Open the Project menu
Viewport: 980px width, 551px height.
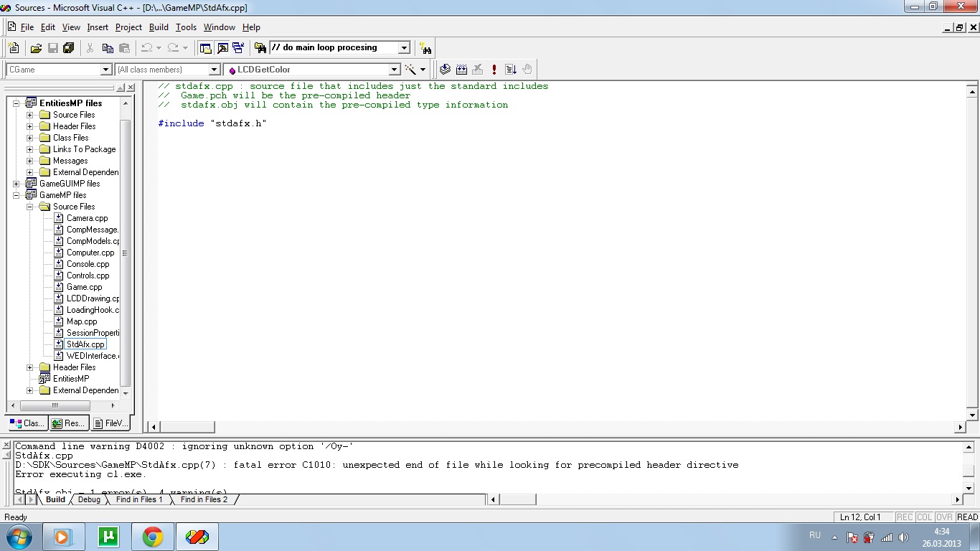click(128, 27)
